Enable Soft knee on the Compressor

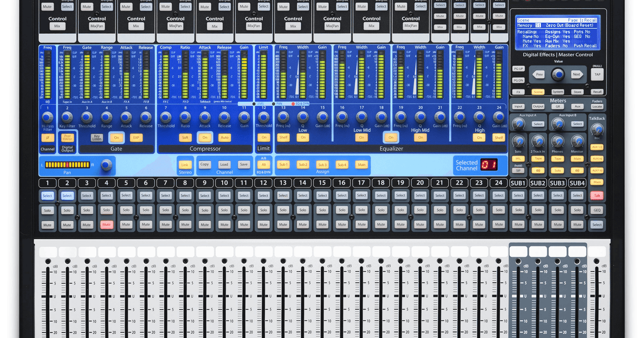[185, 138]
